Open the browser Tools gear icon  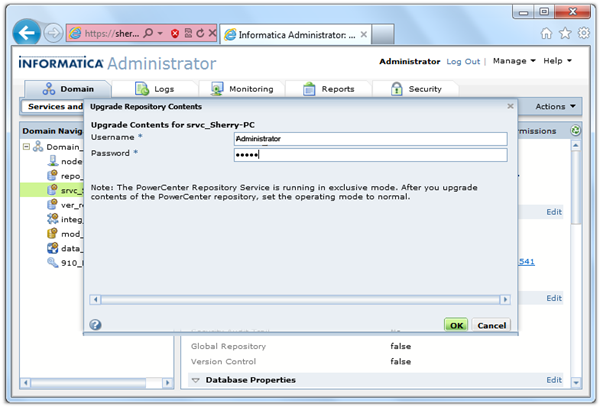[584, 33]
